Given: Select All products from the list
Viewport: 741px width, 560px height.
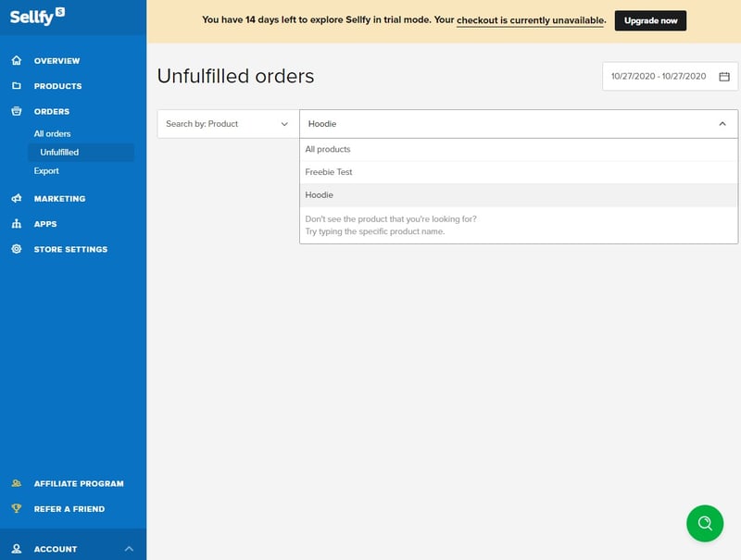Looking at the screenshot, I should click(x=328, y=149).
